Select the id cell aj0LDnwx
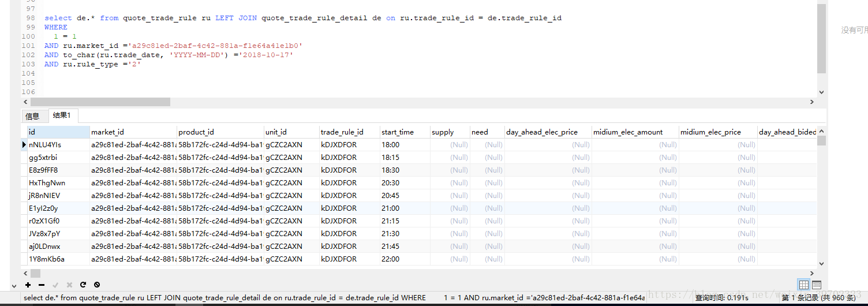Image resolution: width=868 pixels, height=306 pixels. [58, 246]
